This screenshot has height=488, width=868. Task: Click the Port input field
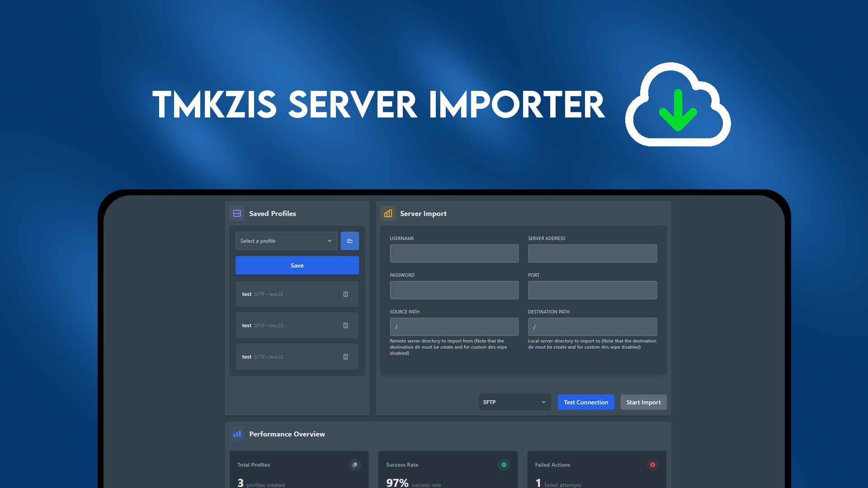click(x=592, y=290)
